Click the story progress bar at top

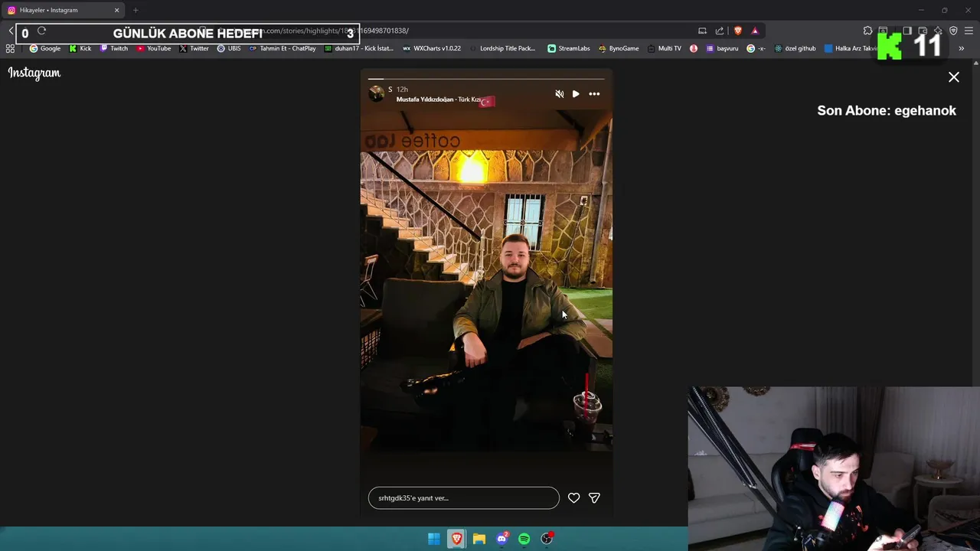[x=486, y=78]
